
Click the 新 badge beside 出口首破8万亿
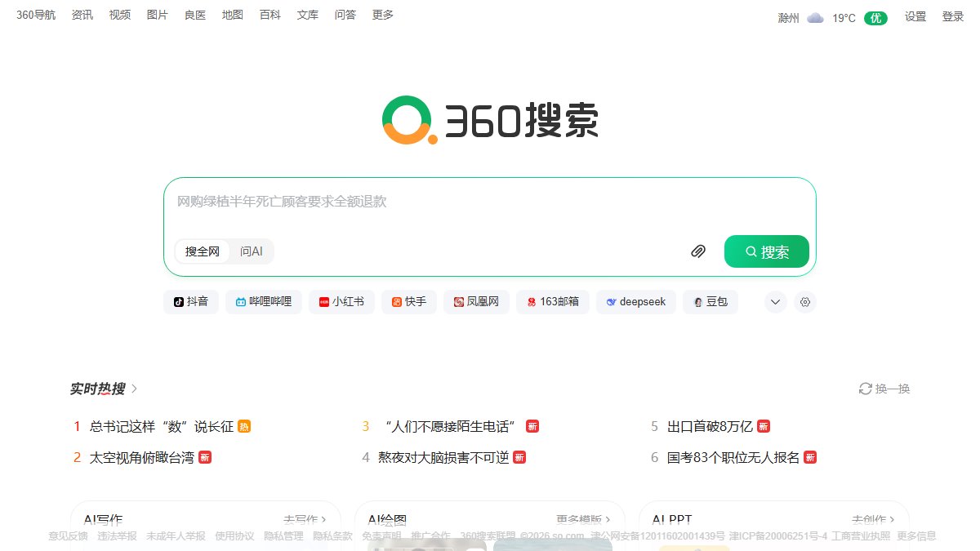tap(764, 426)
